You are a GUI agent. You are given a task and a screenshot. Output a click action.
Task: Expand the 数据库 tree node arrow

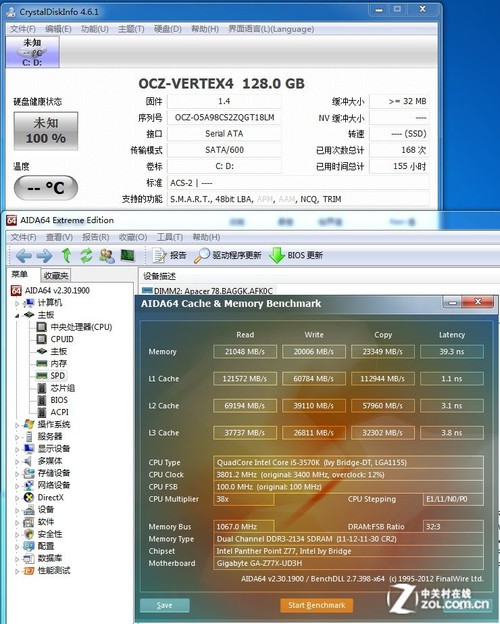point(17,559)
